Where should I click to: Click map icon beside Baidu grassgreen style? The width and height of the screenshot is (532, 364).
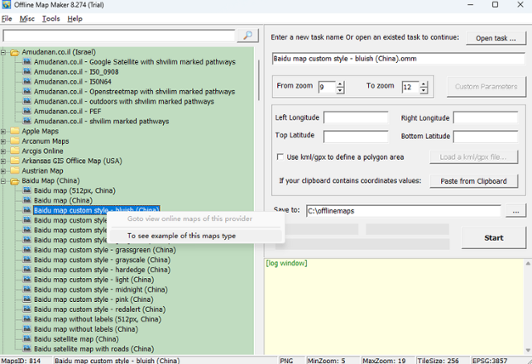click(27, 250)
